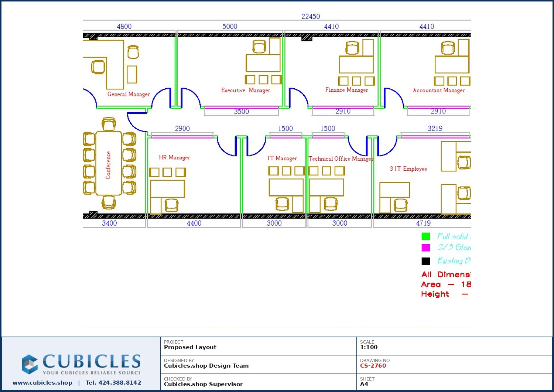Select the 4719 dimension below IT Employee room

[423, 223]
